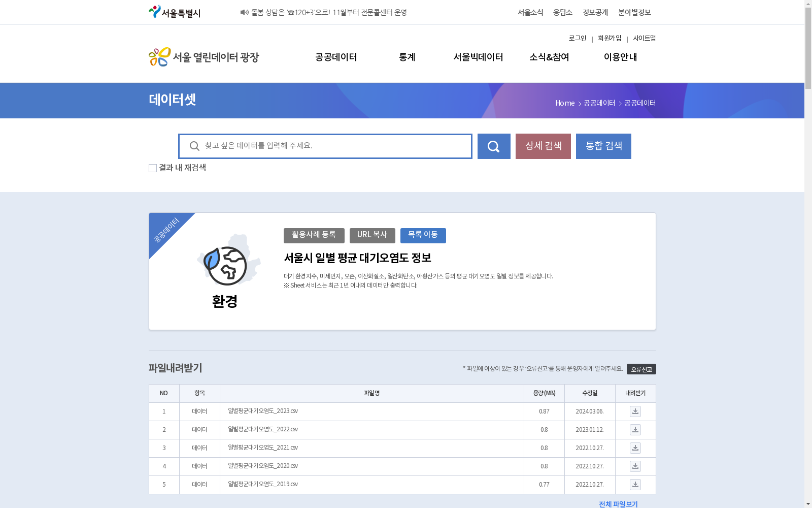The height and width of the screenshot is (508, 812).
Task: Open 서울소식 in the top bar
Action: coord(530,12)
